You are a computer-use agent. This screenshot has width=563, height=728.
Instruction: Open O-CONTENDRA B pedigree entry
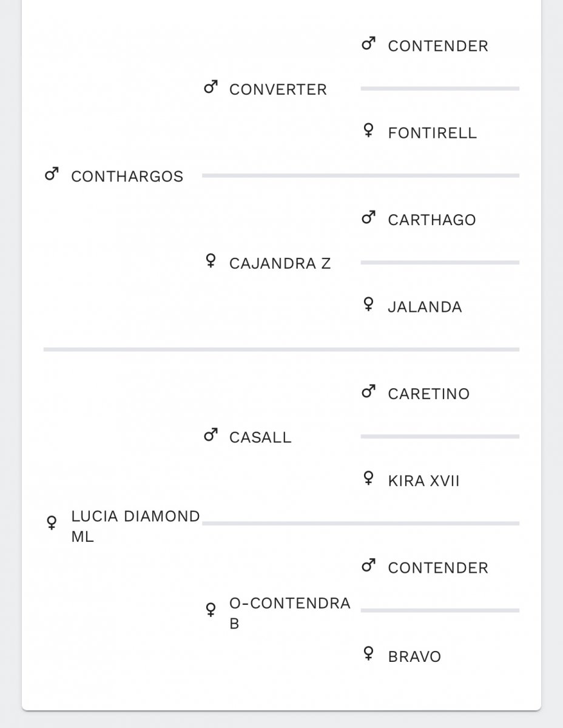290,613
